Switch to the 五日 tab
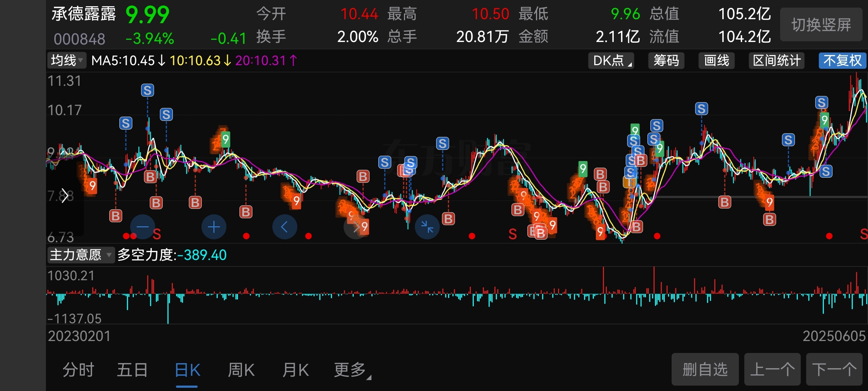Screen dimensions: 868x391 132,370
